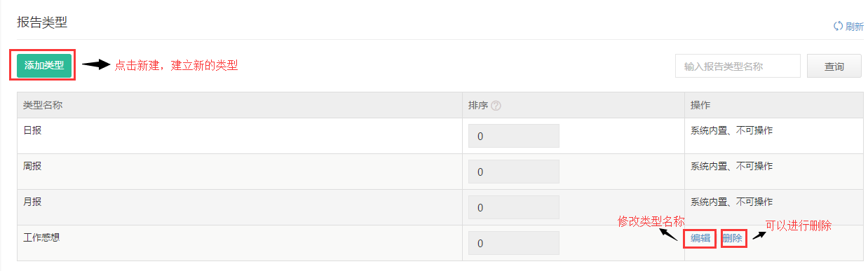
Task: Click the green 添加类型 button
Action: (44, 66)
